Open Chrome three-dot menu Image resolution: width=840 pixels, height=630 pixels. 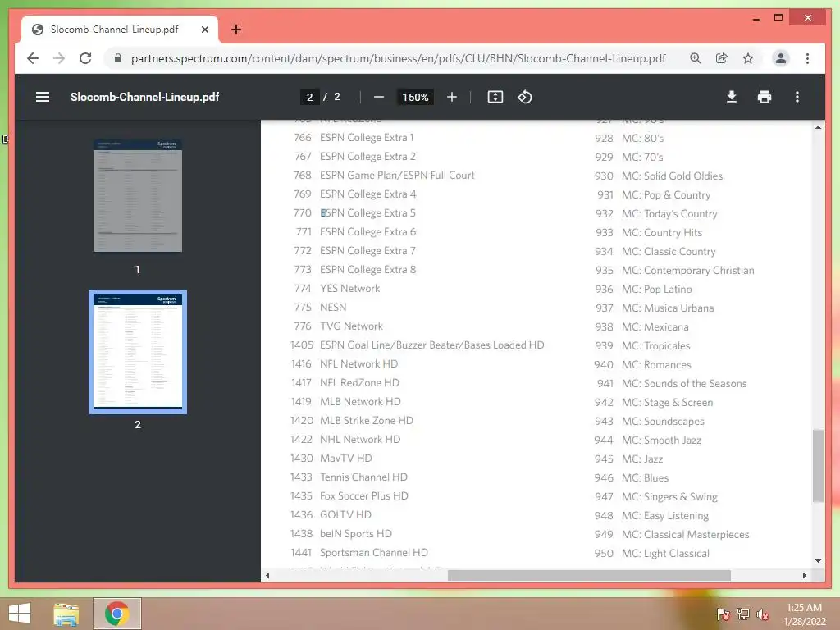pos(807,58)
